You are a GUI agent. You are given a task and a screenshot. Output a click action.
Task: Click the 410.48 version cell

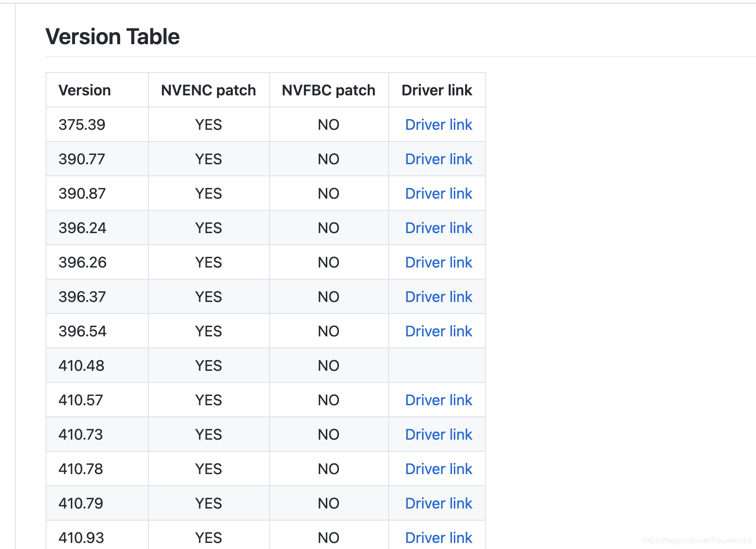point(81,366)
